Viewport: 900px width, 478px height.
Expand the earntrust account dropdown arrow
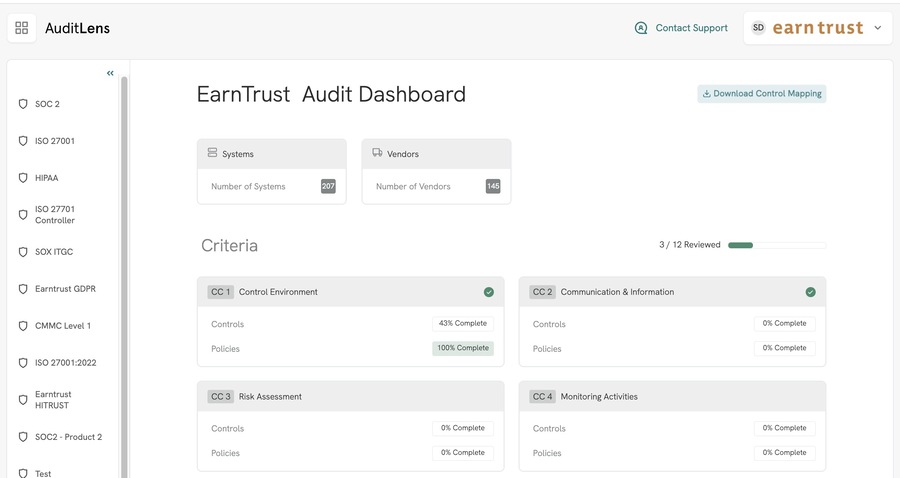tap(878, 28)
